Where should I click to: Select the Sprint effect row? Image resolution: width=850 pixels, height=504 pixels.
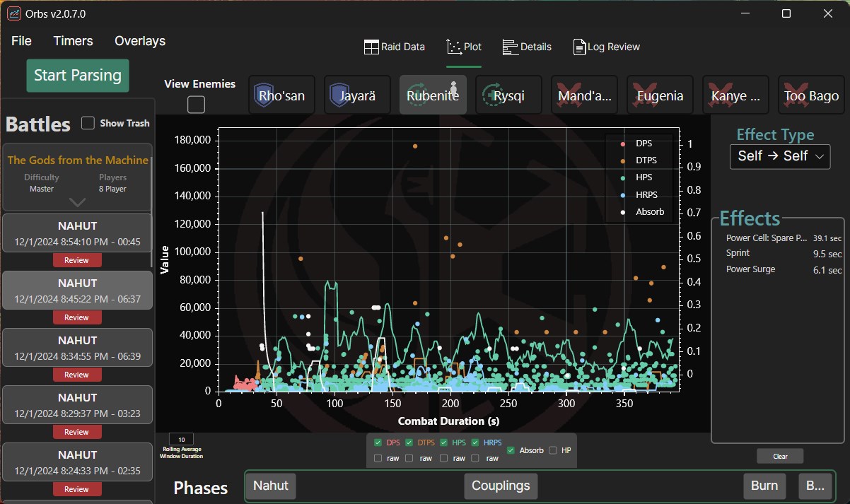(x=784, y=254)
